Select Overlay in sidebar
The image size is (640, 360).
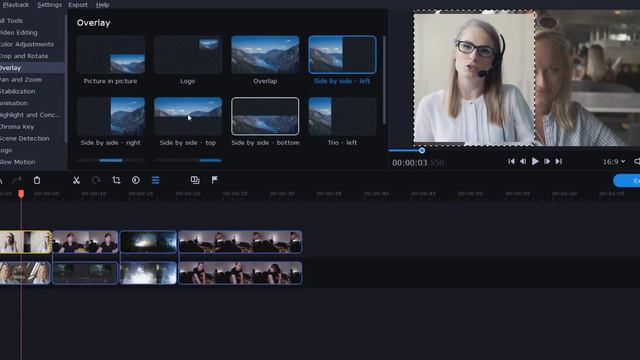(33, 68)
